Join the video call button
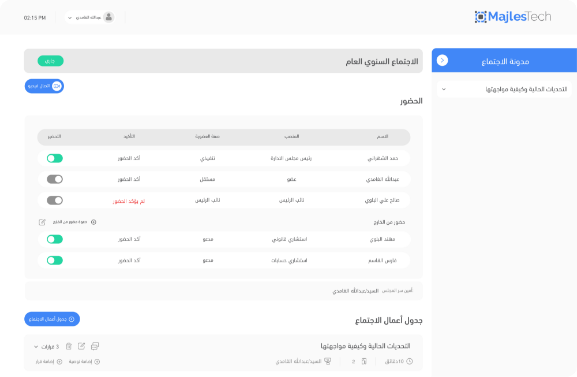 pos(44,86)
